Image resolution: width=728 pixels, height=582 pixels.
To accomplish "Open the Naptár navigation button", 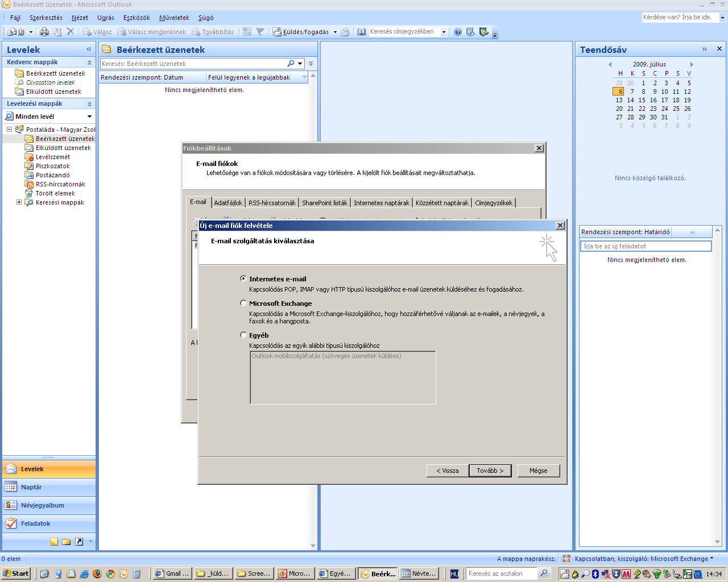I will point(49,487).
